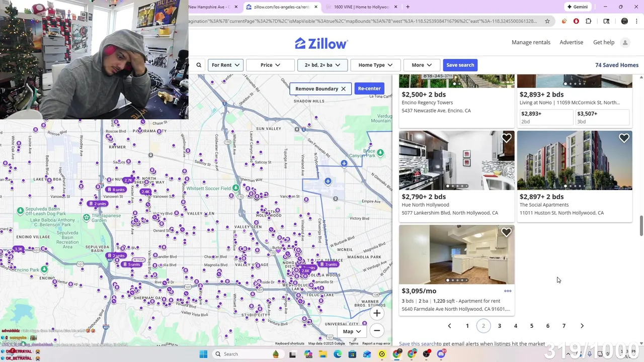Go to results page 7
The image size is (644, 362).
click(x=564, y=326)
